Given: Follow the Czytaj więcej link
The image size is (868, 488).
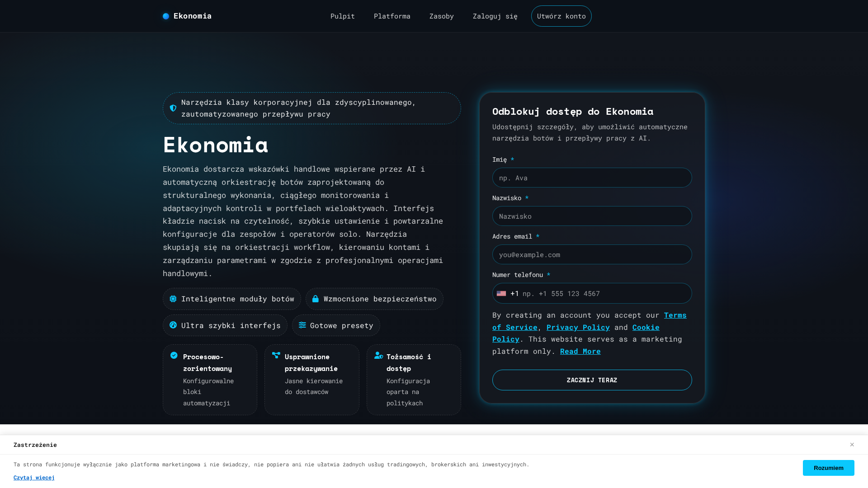Looking at the screenshot, I should (34, 478).
